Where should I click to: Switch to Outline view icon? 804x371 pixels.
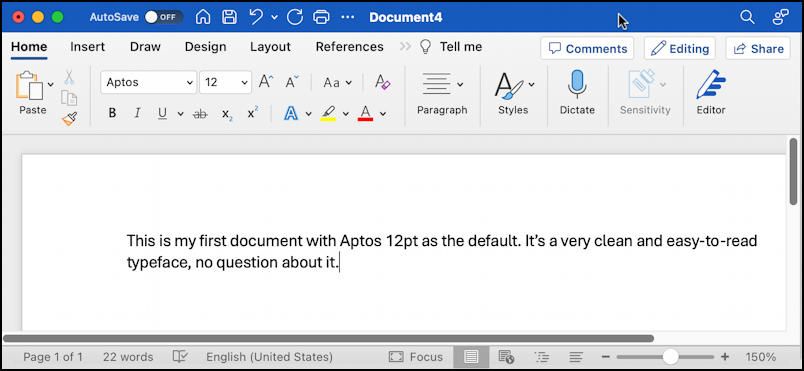541,357
